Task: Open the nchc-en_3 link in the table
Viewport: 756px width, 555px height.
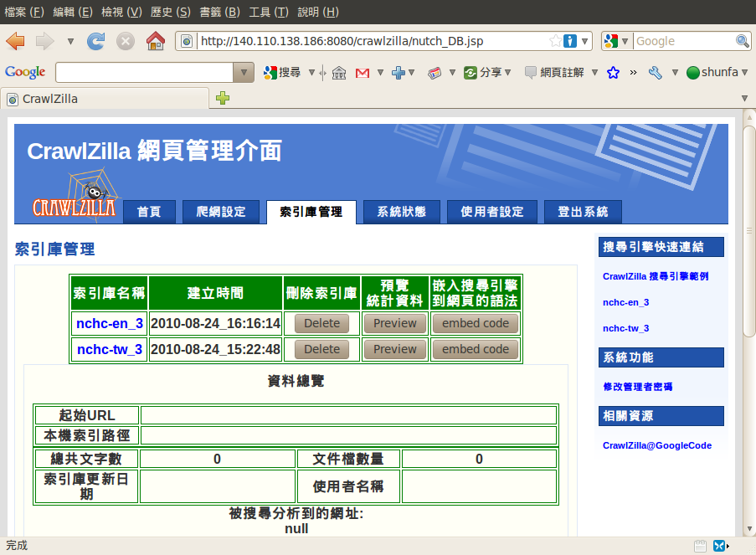Action: pos(110,323)
